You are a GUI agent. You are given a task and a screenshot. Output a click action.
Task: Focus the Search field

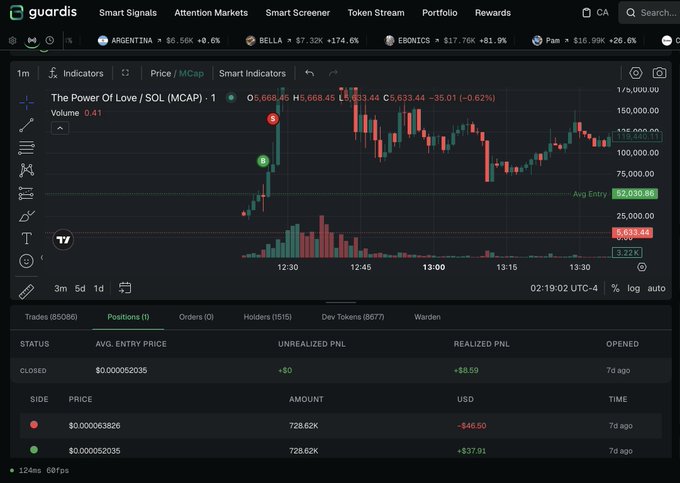click(649, 13)
